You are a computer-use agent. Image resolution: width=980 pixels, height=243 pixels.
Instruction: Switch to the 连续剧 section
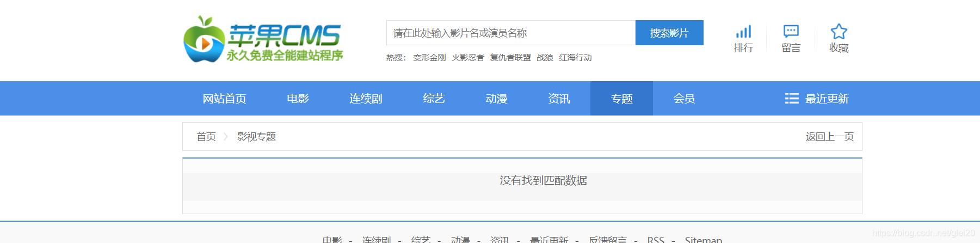point(366,99)
